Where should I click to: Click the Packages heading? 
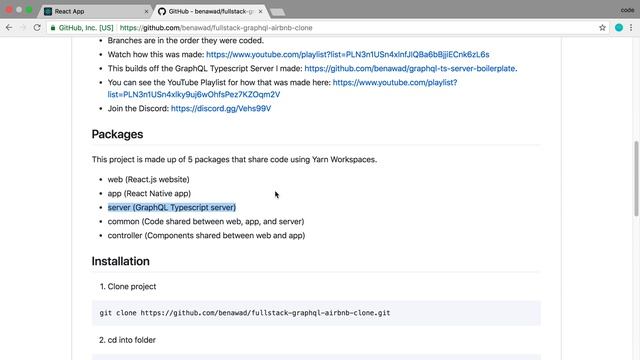(x=117, y=134)
